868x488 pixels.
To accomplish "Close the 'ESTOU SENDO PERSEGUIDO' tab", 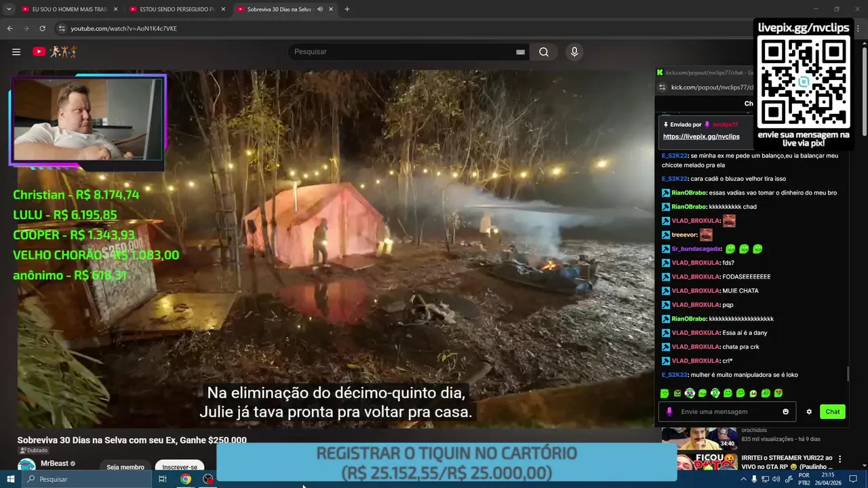I will coord(222,9).
